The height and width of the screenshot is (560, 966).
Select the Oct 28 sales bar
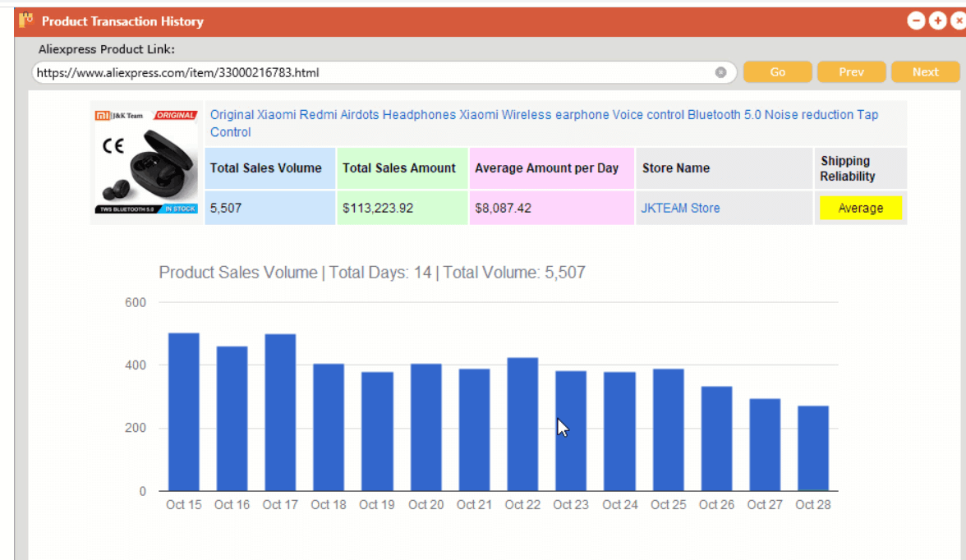coord(813,448)
